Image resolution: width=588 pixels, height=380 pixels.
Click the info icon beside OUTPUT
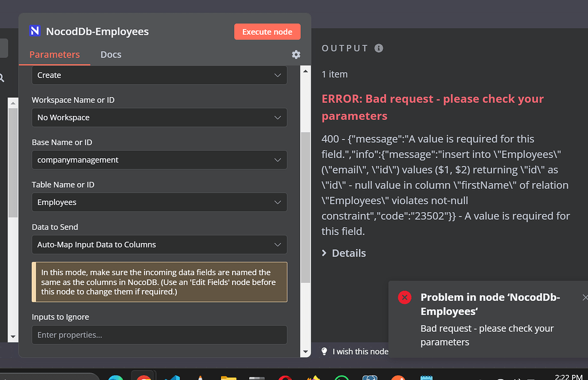click(x=378, y=48)
